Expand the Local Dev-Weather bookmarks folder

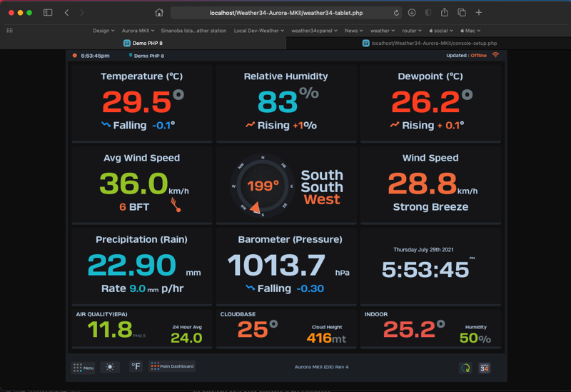point(259,31)
